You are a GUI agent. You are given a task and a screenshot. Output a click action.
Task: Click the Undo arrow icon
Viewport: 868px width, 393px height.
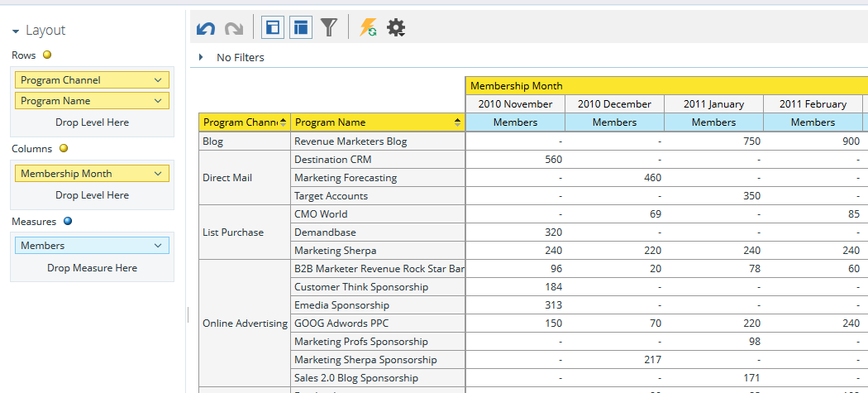point(206,28)
